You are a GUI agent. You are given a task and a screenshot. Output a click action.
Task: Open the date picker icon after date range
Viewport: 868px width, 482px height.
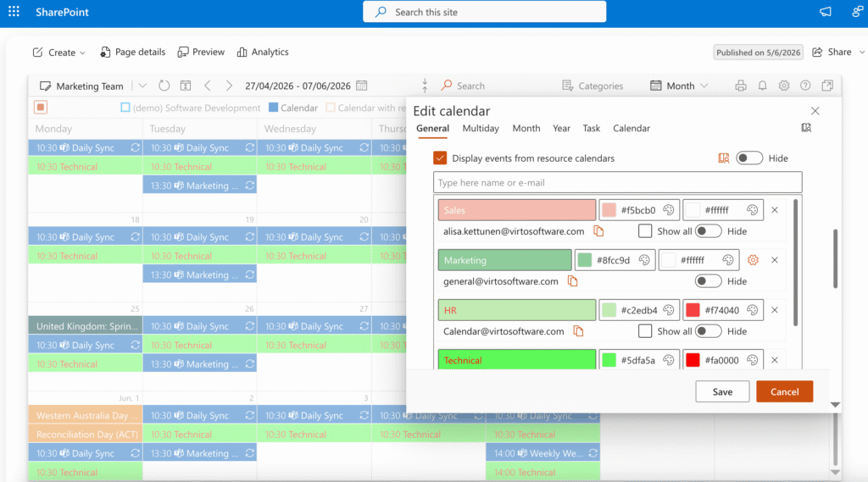[361, 86]
